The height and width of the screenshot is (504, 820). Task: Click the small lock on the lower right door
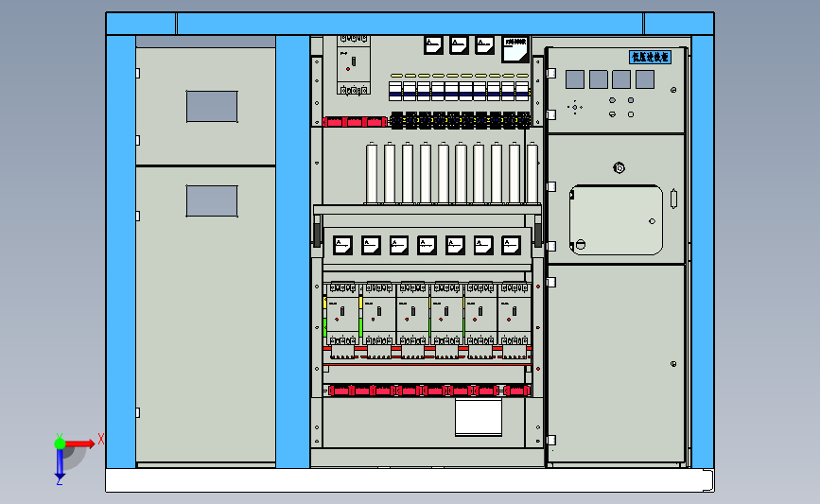(x=673, y=364)
